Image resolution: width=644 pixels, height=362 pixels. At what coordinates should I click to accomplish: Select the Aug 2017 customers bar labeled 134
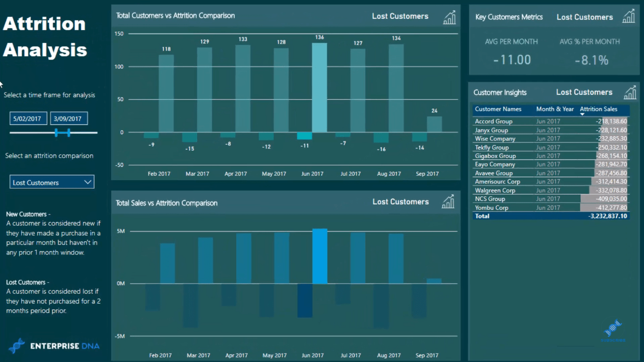(396, 88)
